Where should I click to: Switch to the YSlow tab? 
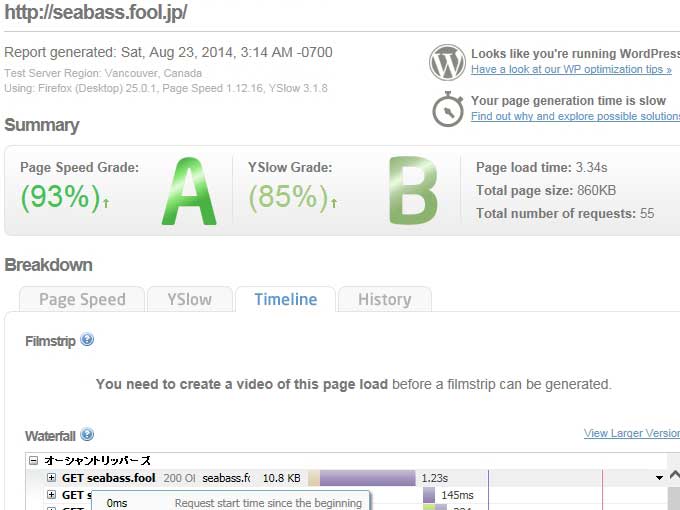pyautogui.click(x=189, y=299)
